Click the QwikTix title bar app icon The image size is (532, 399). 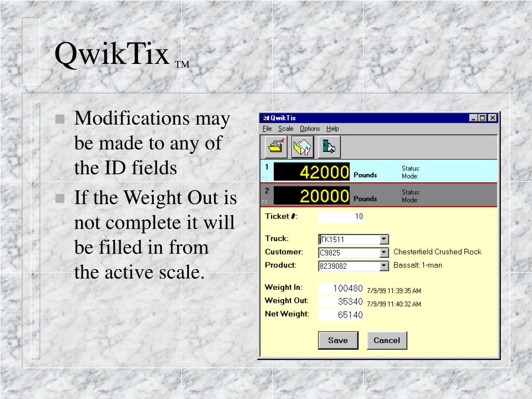[x=266, y=118]
